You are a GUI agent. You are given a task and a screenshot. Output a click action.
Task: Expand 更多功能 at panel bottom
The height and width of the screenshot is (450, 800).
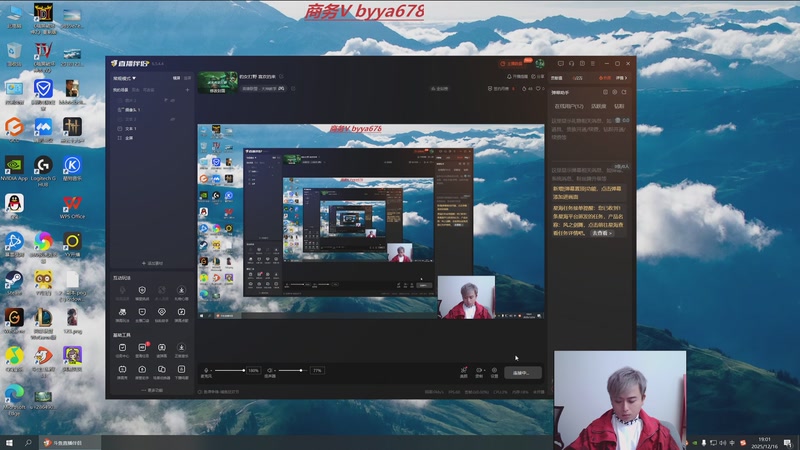[x=152, y=390]
